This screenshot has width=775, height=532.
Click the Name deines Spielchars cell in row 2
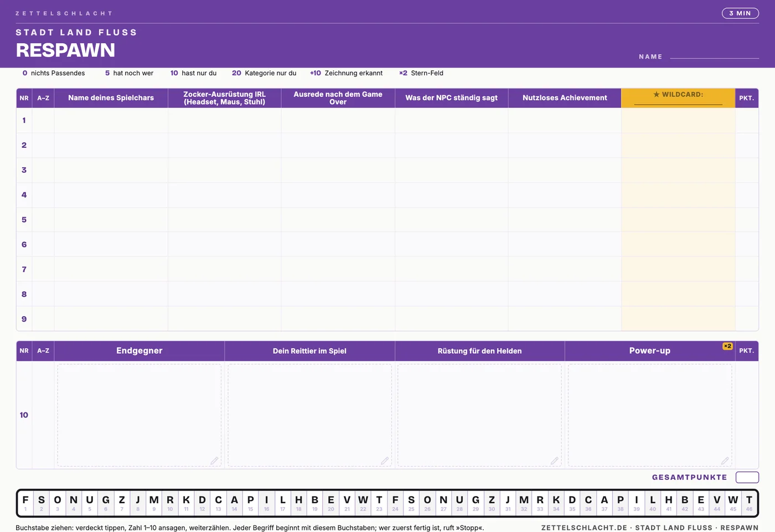111,145
